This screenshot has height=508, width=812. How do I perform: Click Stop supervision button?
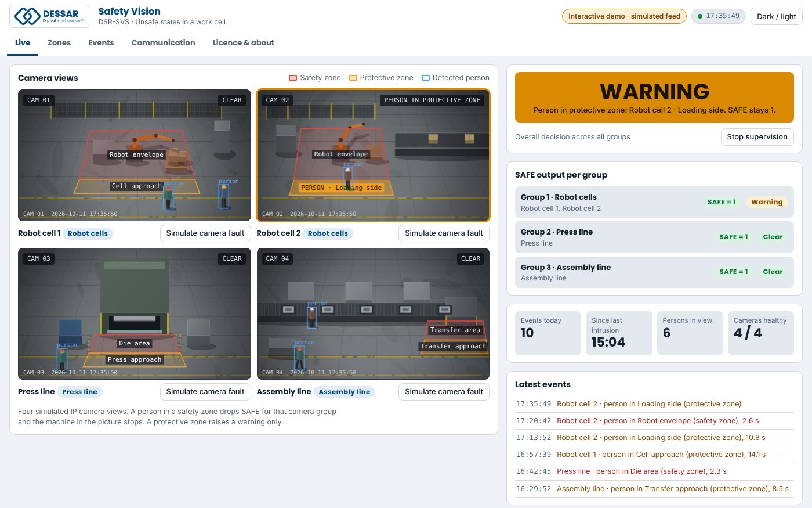click(x=757, y=137)
